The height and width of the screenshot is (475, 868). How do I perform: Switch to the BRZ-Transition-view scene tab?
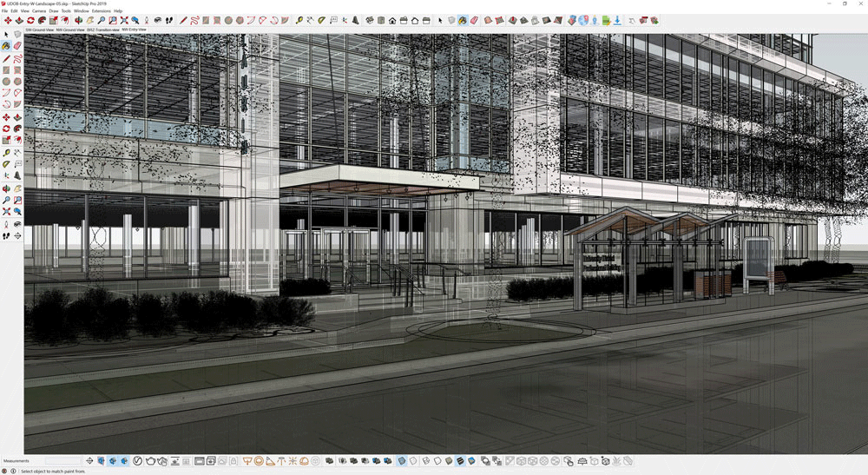click(x=103, y=30)
